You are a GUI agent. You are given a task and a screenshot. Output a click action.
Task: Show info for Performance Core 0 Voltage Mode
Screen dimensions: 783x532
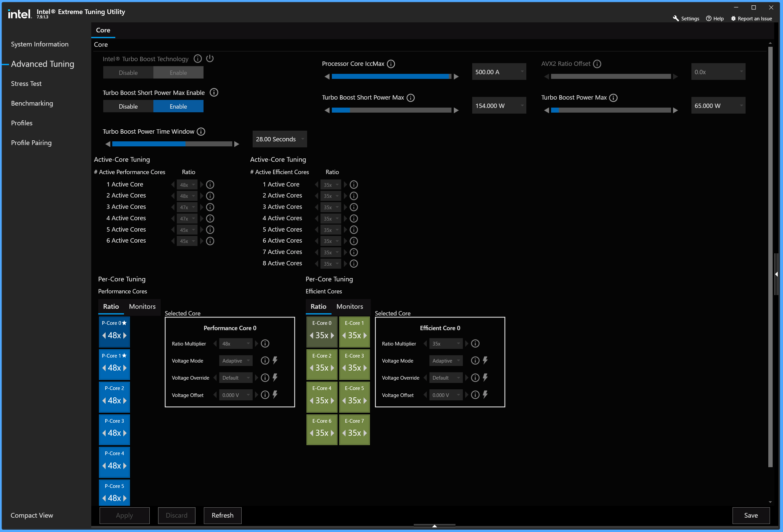(x=265, y=361)
